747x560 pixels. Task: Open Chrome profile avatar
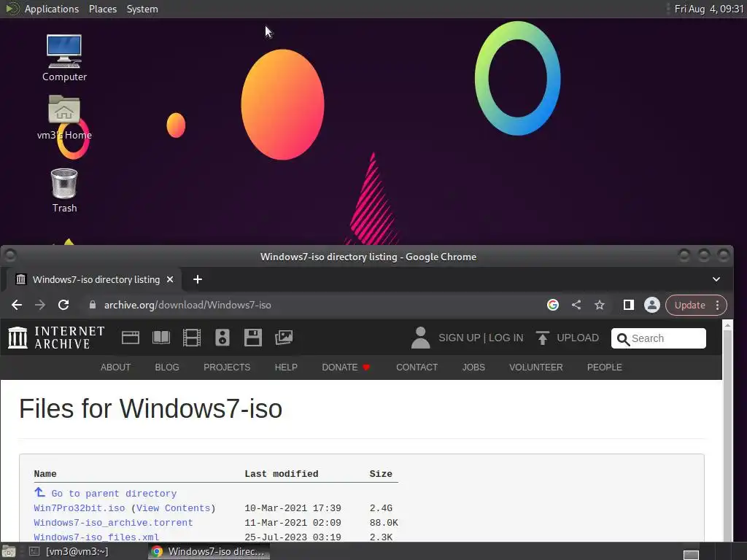(x=651, y=306)
